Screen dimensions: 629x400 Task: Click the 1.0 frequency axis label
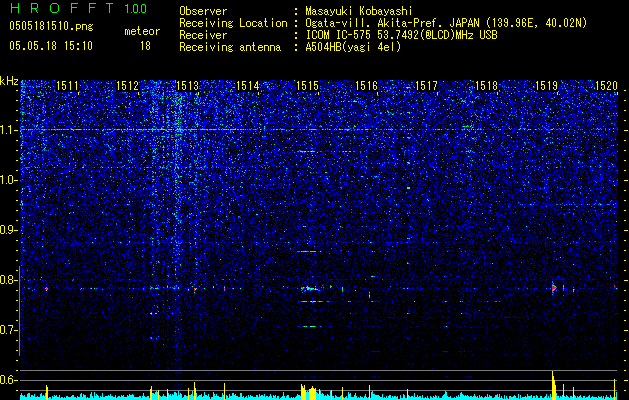(8, 180)
